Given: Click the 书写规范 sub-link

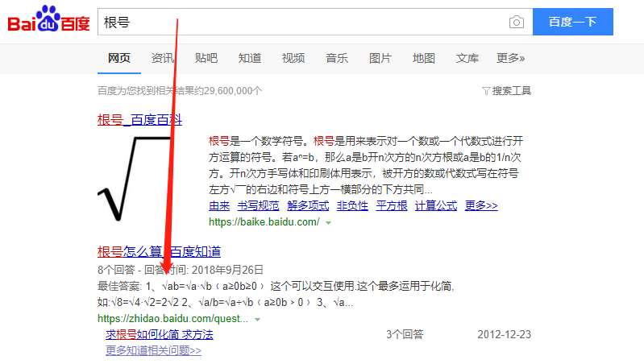Looking at the screenshot, I should (x=259, y=205).
